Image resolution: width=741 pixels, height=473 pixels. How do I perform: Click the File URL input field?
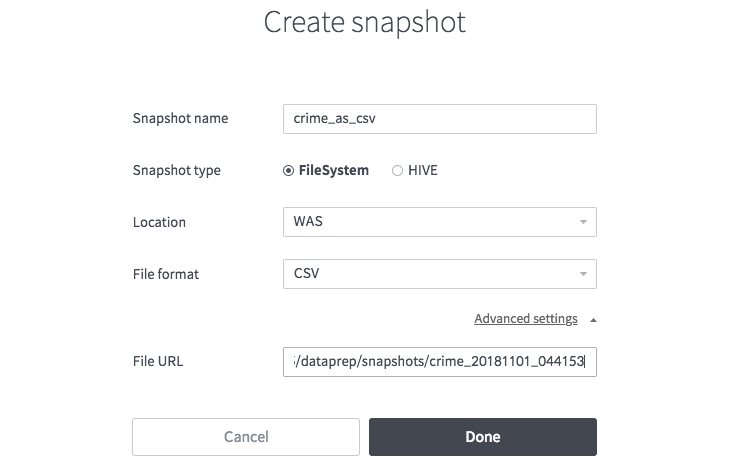point(439,362)
